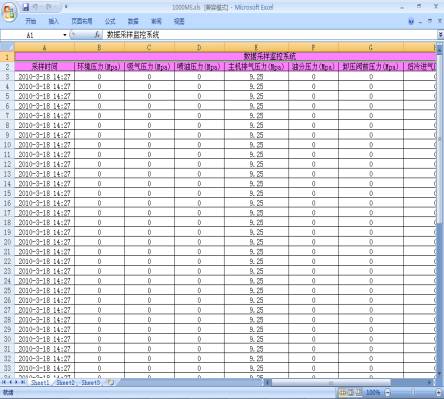Click the horizontal scrollbar at bottom
Image resolution: width=444 pixels, height=399 pixels.
click(x=349, y=382)
